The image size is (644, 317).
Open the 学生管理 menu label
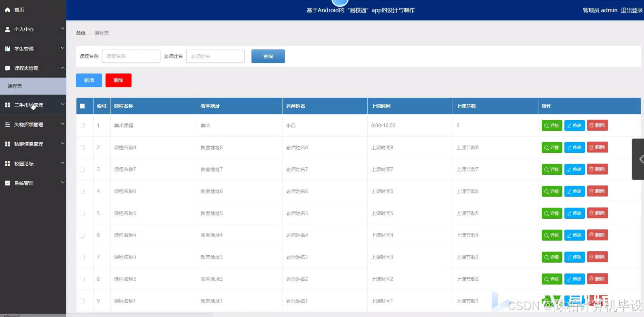coord(24,49)
